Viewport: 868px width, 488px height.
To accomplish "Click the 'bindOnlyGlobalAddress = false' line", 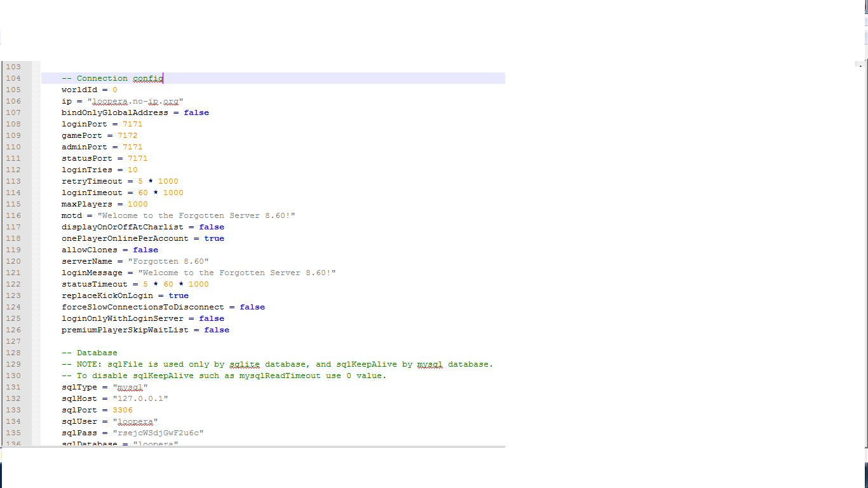I will (x=135, y=112).
